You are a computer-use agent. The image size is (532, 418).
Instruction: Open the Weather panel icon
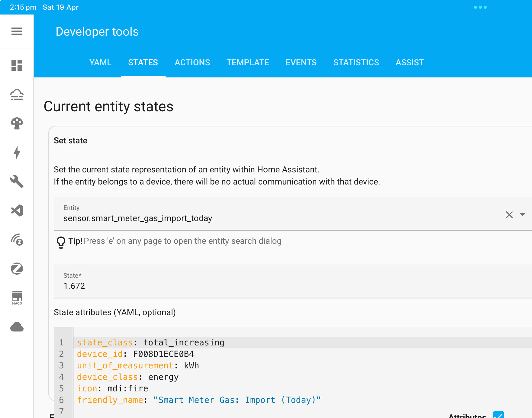click(17, 94)
